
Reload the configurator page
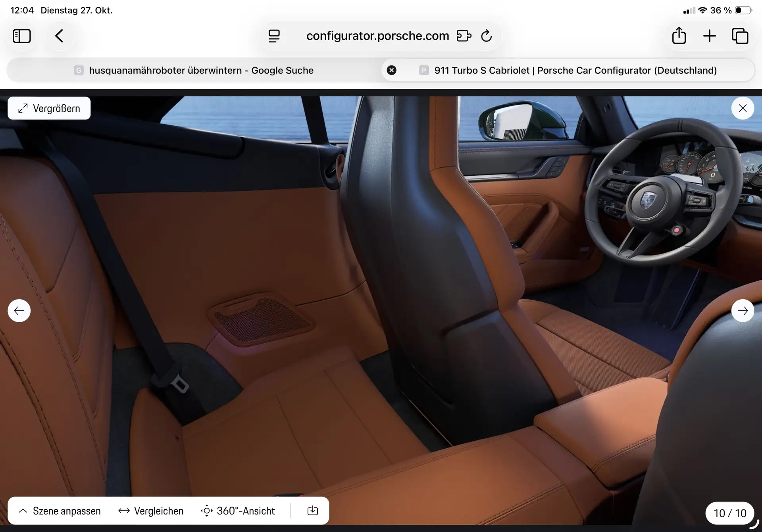(486, 36)
